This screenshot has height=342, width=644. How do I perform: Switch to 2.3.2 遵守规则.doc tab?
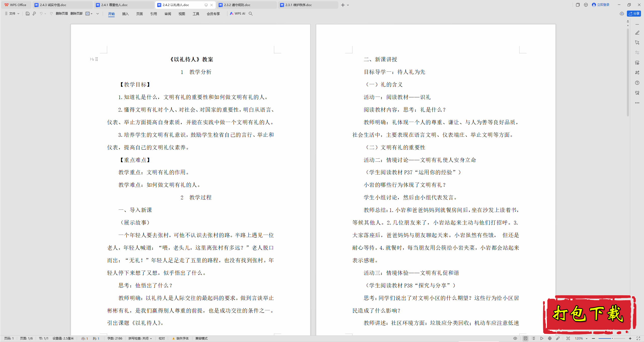tap(247, 5)
